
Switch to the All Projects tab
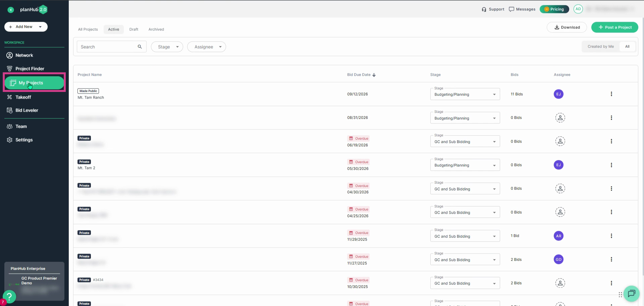pos(88,30)
